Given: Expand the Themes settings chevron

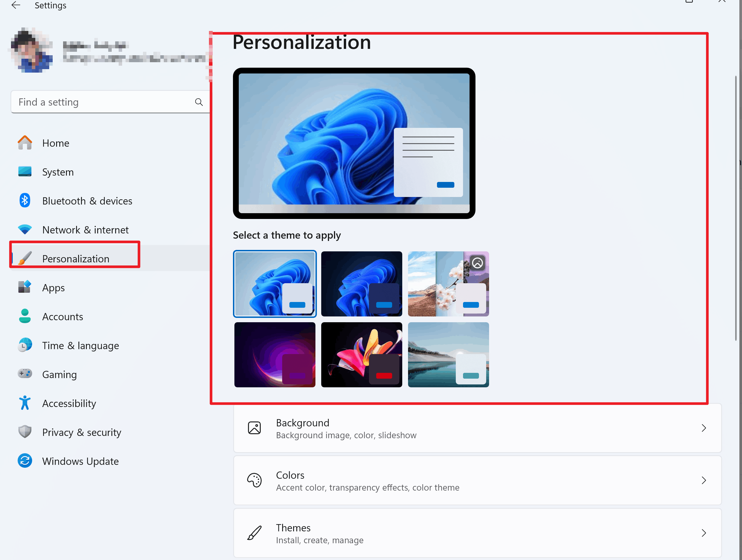Looking at the screenshot, I should click(x=704, y=533).
